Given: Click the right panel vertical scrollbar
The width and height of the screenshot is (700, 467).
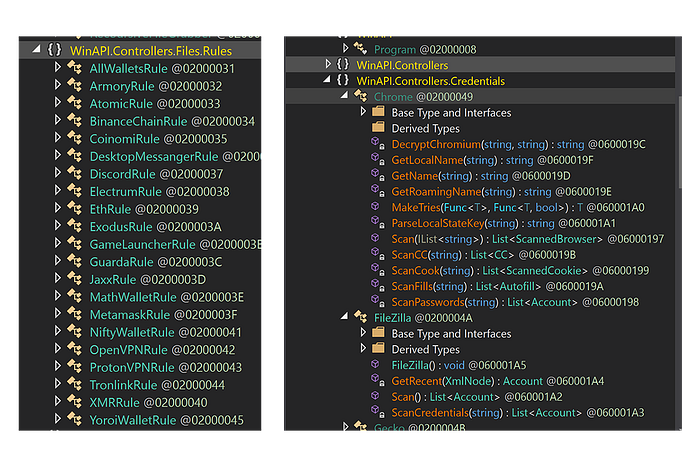Looking at the screenshot, I should 679,142.
